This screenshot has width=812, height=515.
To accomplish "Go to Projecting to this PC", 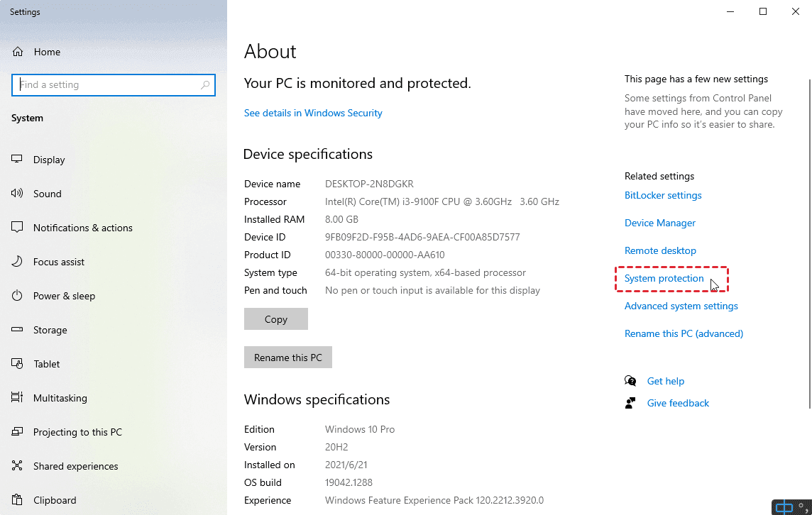I will tap(77, 432).
